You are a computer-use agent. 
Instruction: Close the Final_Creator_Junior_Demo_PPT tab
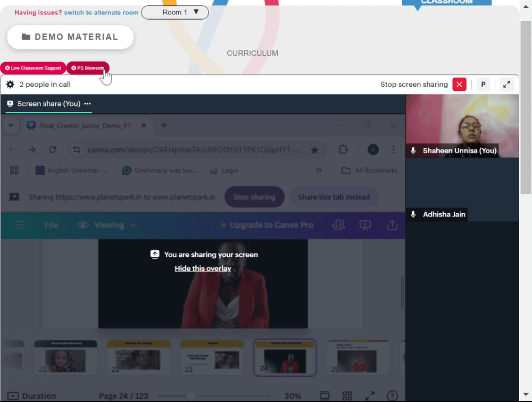144,125
